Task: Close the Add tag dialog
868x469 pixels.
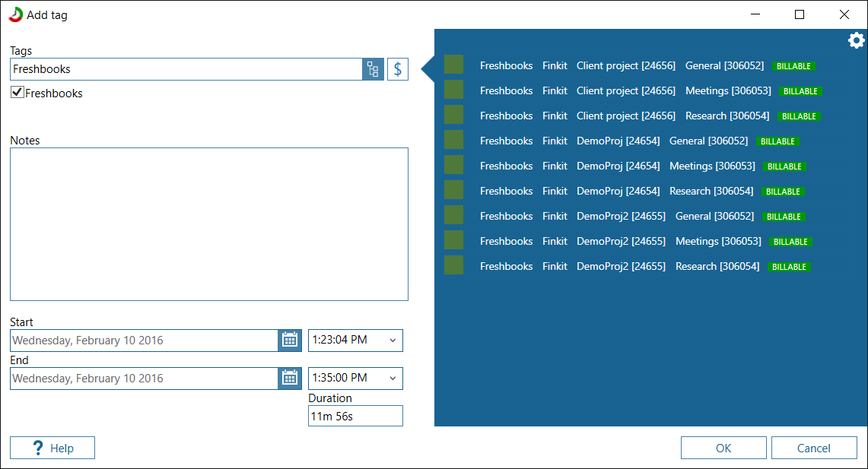Action: point(844,14)
